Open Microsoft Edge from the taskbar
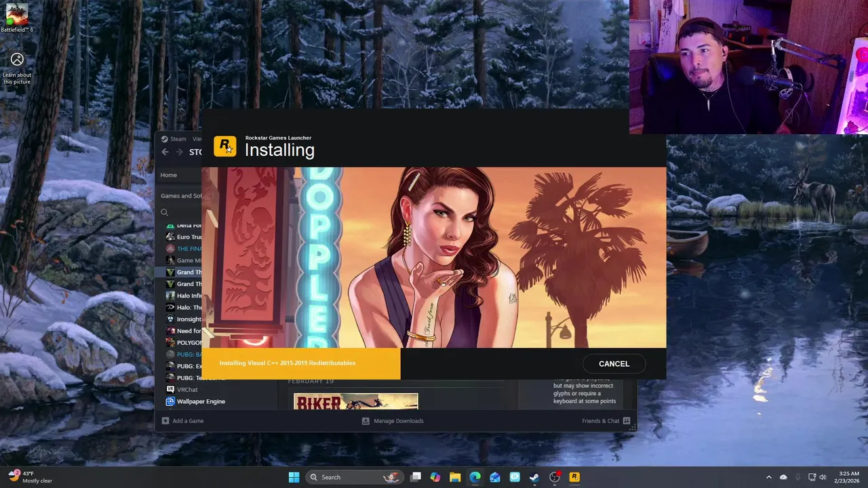The height and width of the screenshot is (488, 868). 475,477
